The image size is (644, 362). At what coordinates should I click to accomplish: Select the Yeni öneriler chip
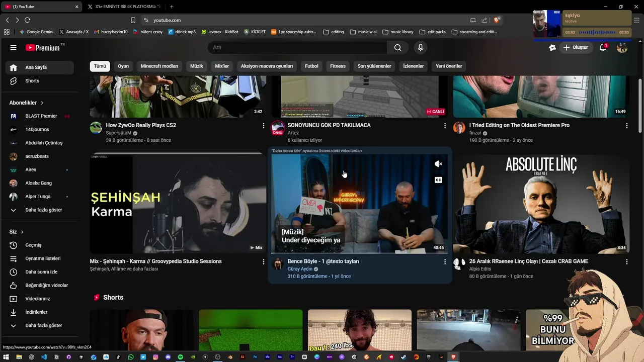tap(449, 66)
